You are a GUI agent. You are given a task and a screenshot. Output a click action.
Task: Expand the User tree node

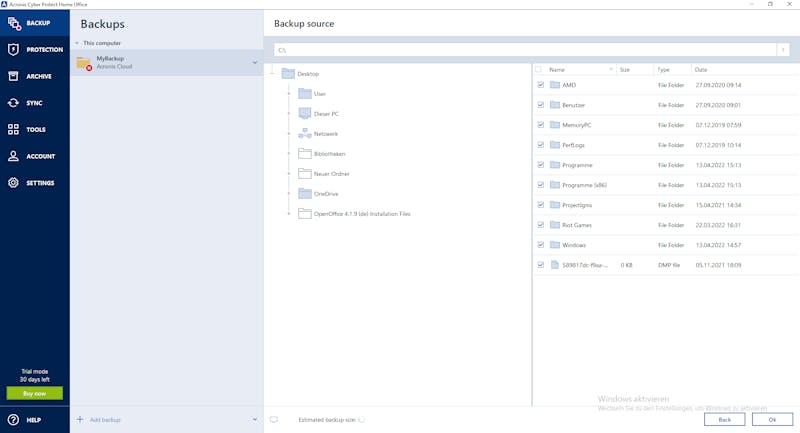coord(289,93)
